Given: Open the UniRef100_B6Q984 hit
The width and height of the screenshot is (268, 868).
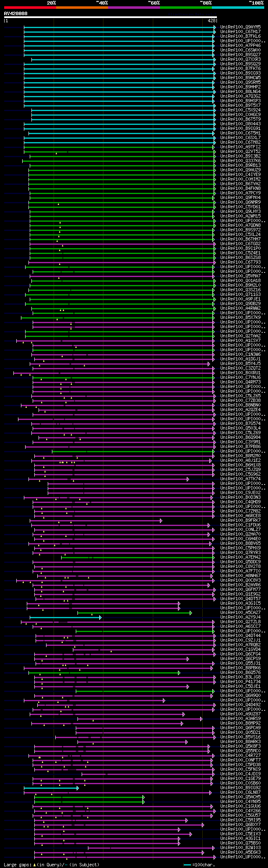Looking at the screenshot, I should pos(240,437).
